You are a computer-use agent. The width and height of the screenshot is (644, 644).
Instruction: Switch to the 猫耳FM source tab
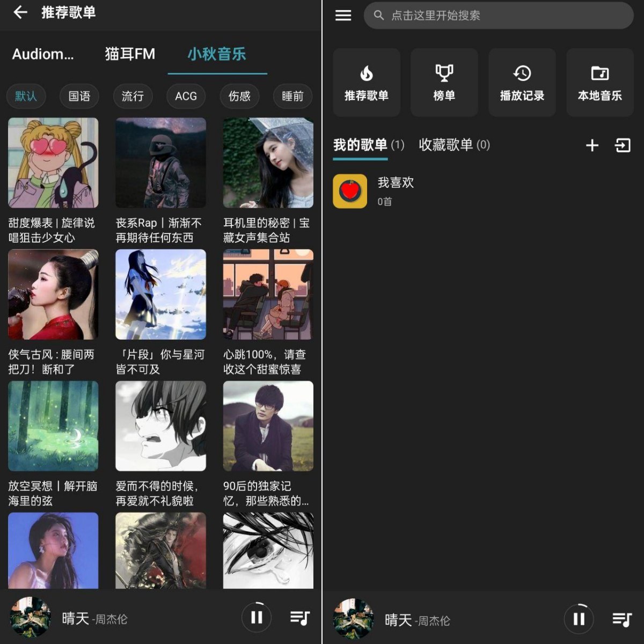coord(130,54)
